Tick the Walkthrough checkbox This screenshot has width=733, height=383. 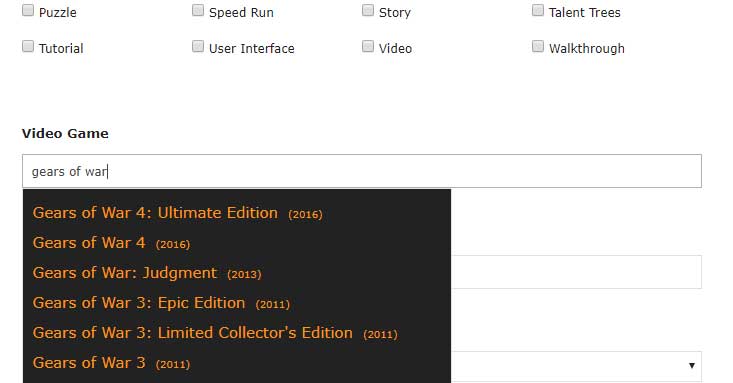click(538, 47)
